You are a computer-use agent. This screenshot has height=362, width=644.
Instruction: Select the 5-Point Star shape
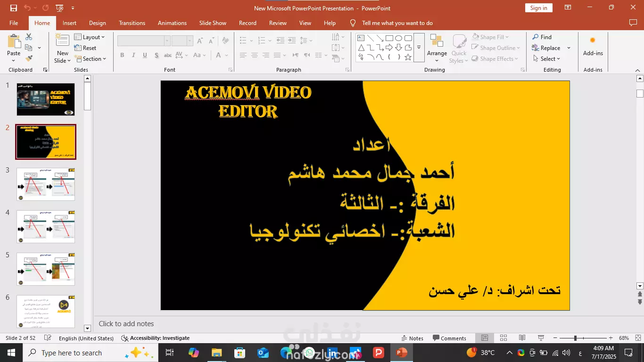click(x=408, y=57)
